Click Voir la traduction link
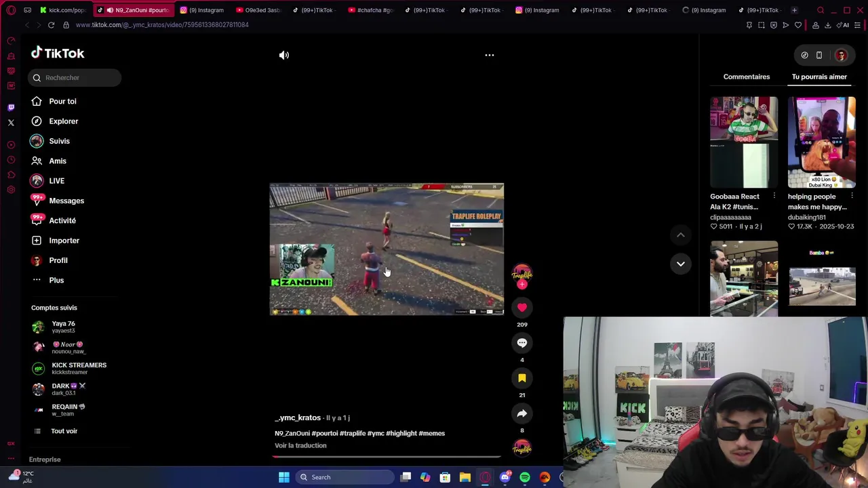The image size is (868, 488). [x=300, y=445]
